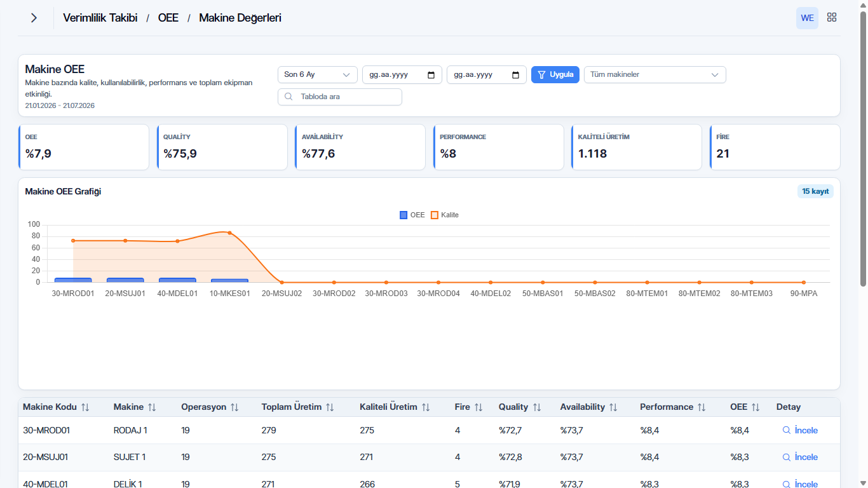Screen dimensions: 868x488
Task: Open the grid apps icon at top right
Action: pos(832,18)
